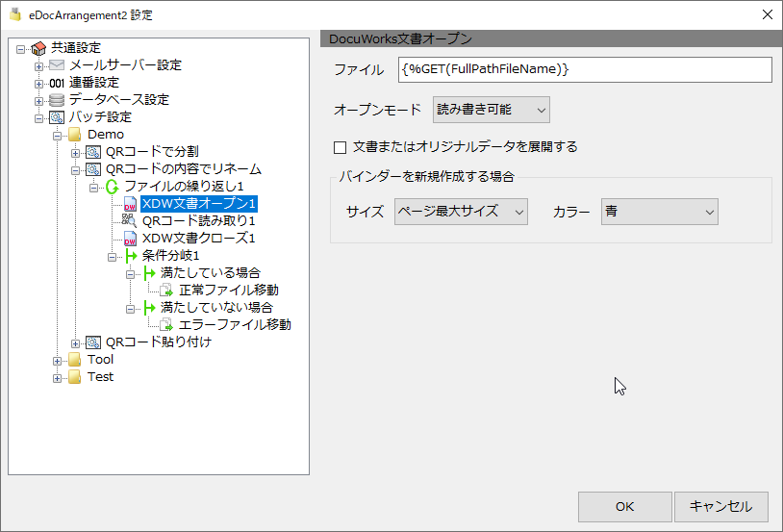Screen dimensions: 783x532
Task: Click the 条件分岐1 branch icon
Action: tap(131, 256)
